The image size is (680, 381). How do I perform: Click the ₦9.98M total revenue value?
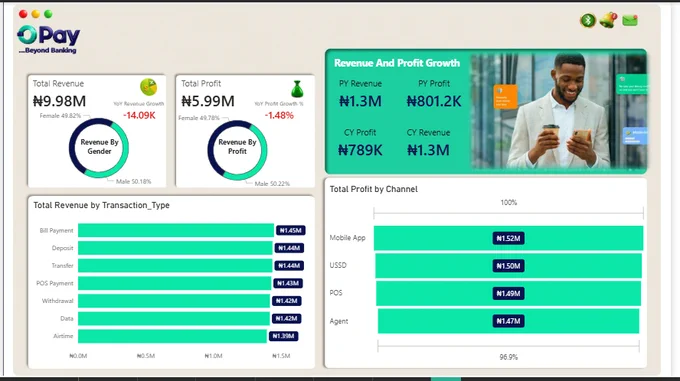[59, 101]
